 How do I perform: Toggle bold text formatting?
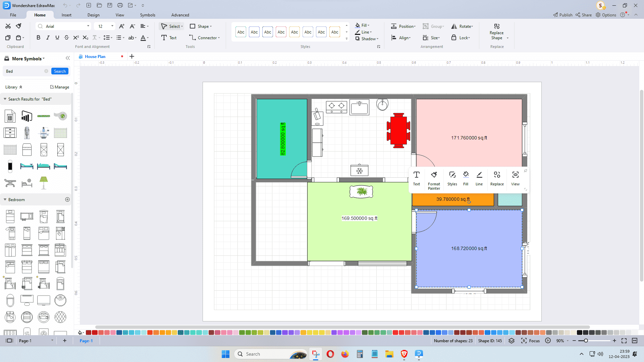coord(38,38)
